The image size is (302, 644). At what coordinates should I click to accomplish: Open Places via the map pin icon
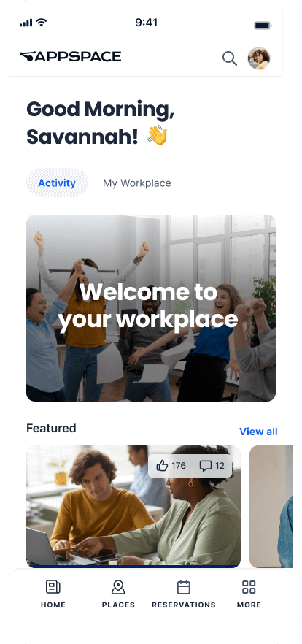click(x=118, y=587)
